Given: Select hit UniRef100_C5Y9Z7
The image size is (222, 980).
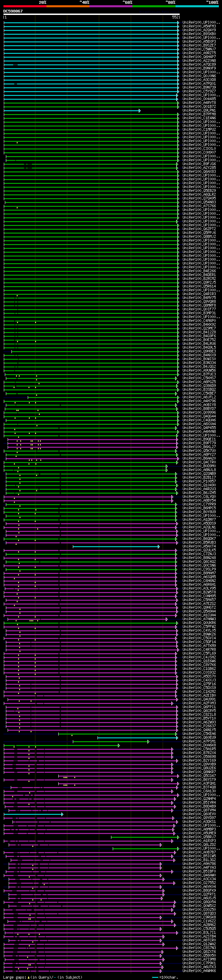Looking at the screenshot, I should [199, 91].
